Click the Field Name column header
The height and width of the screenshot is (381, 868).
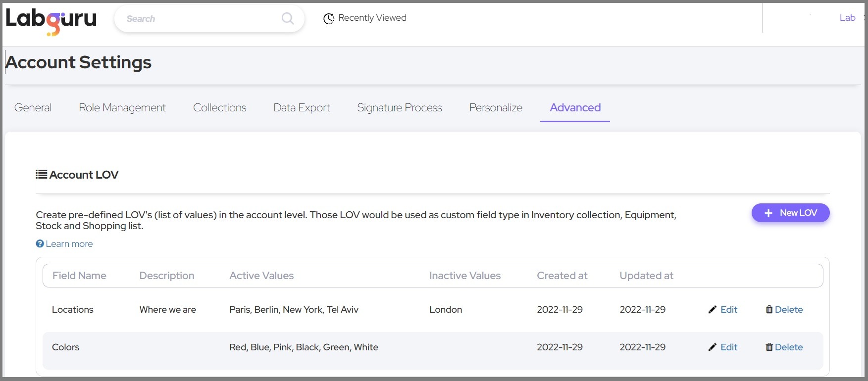coord(79,276)
